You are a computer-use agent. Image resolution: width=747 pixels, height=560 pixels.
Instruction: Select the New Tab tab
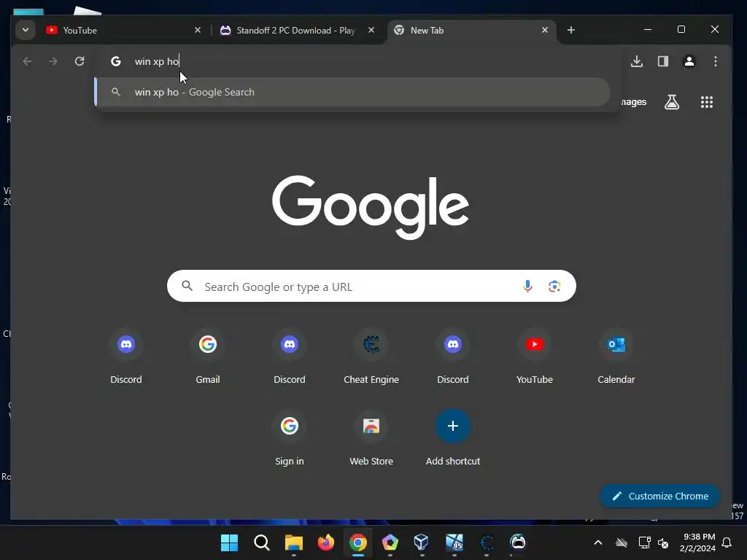pyautogui.click(x=472, y=30)
